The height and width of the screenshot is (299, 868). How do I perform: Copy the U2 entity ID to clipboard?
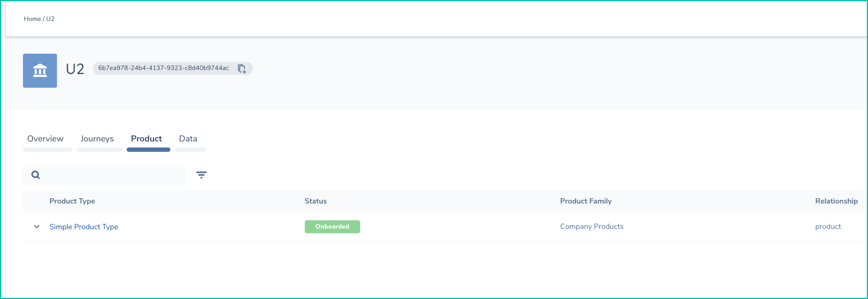[242, 69]
